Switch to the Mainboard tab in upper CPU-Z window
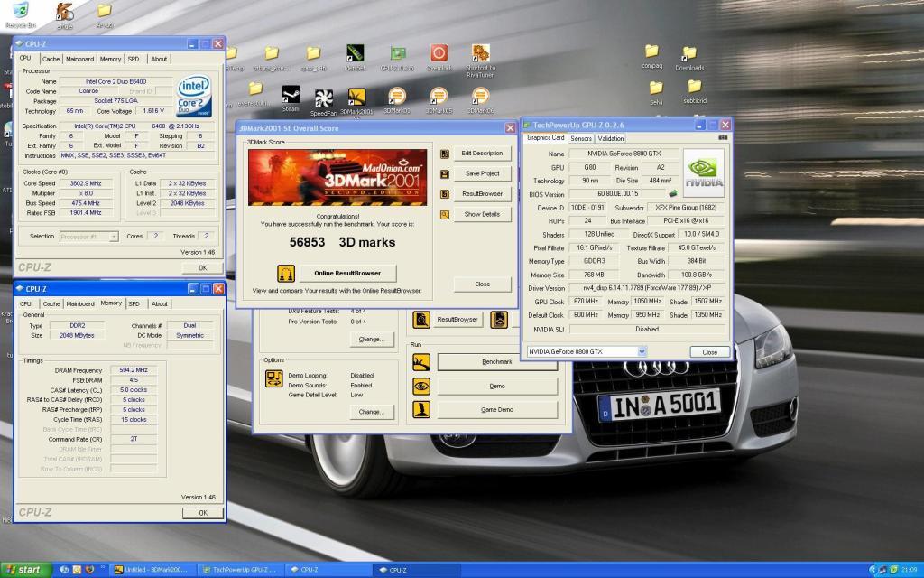This screenshot has width=924, height=578. click(79, 59)
